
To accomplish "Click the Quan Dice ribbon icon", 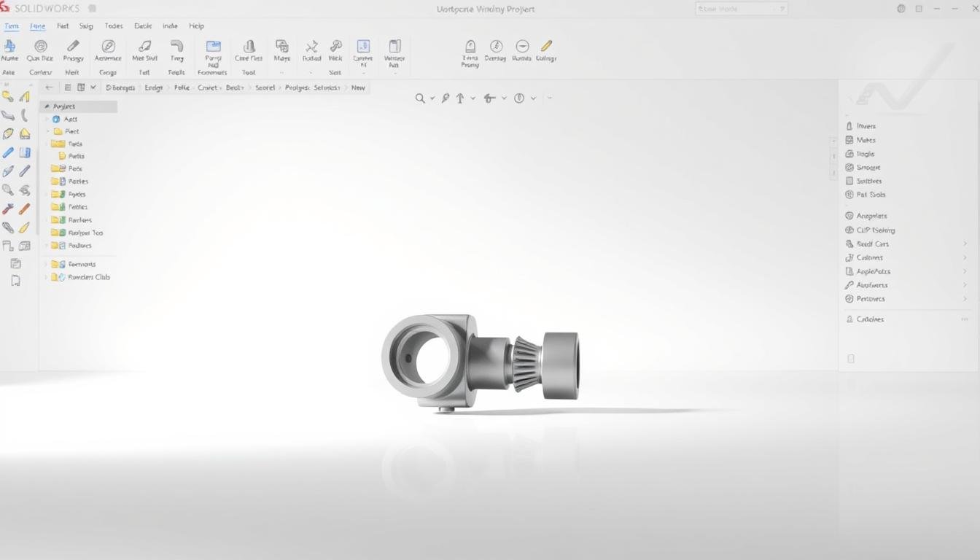I will point(40,47).
